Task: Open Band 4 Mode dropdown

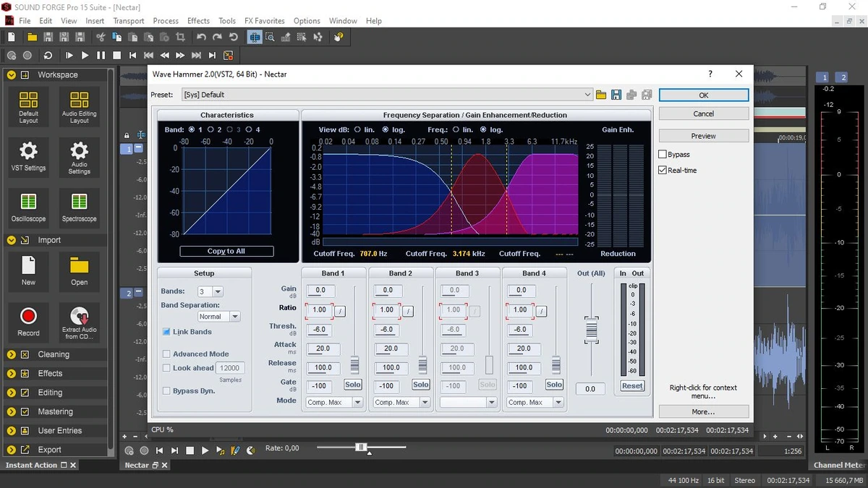Action: click(558, 403)
